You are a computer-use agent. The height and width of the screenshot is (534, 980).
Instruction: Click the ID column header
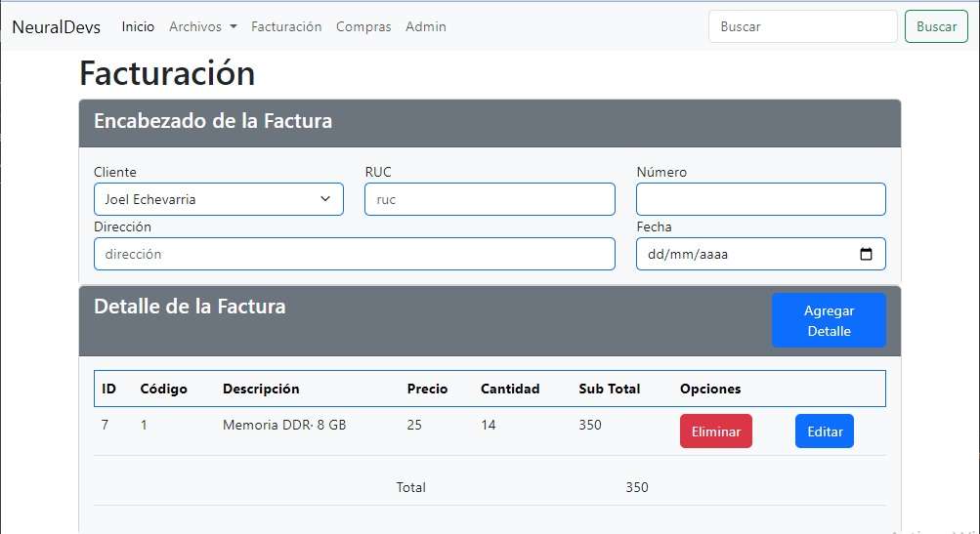coord(108,389)
